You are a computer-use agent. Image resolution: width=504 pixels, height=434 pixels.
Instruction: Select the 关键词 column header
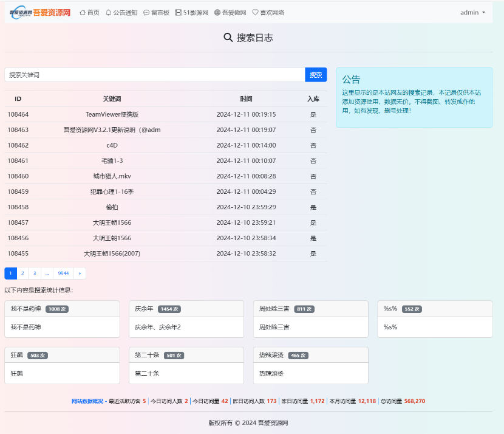[112, 98]
